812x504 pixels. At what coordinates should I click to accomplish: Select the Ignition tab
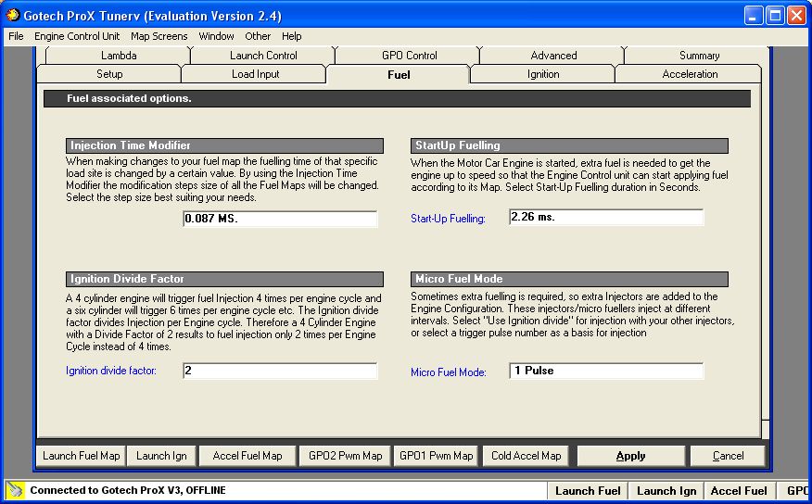(543, 74)
